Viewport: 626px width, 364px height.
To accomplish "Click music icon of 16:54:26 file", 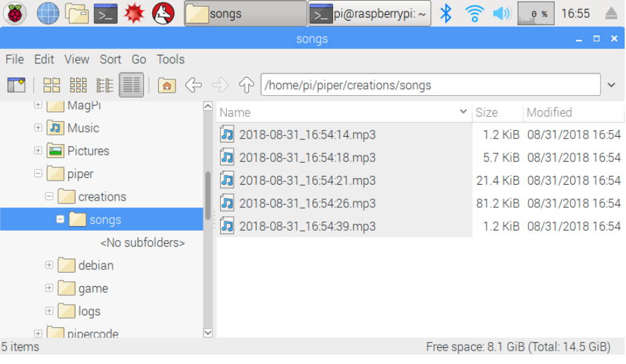I will 227,203.
